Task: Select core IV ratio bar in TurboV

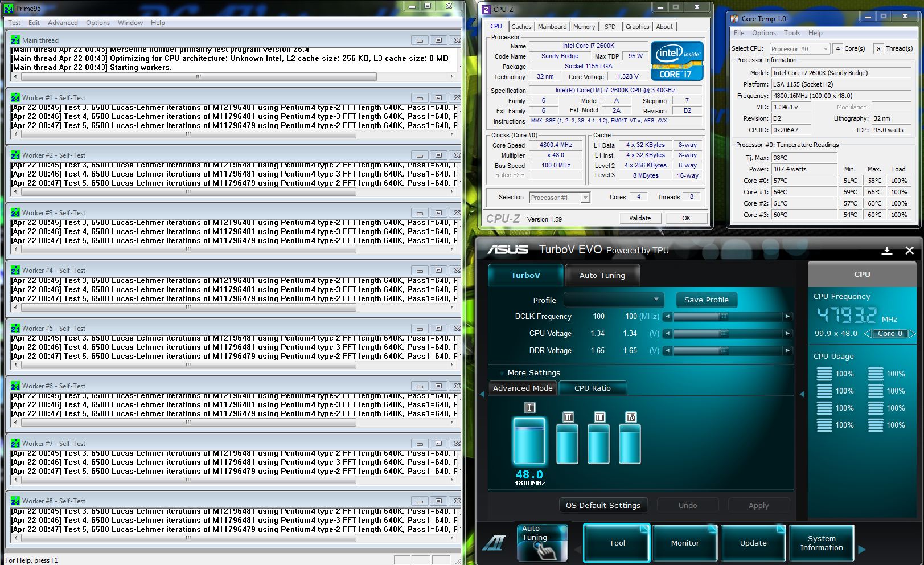Action: [630, 444]
